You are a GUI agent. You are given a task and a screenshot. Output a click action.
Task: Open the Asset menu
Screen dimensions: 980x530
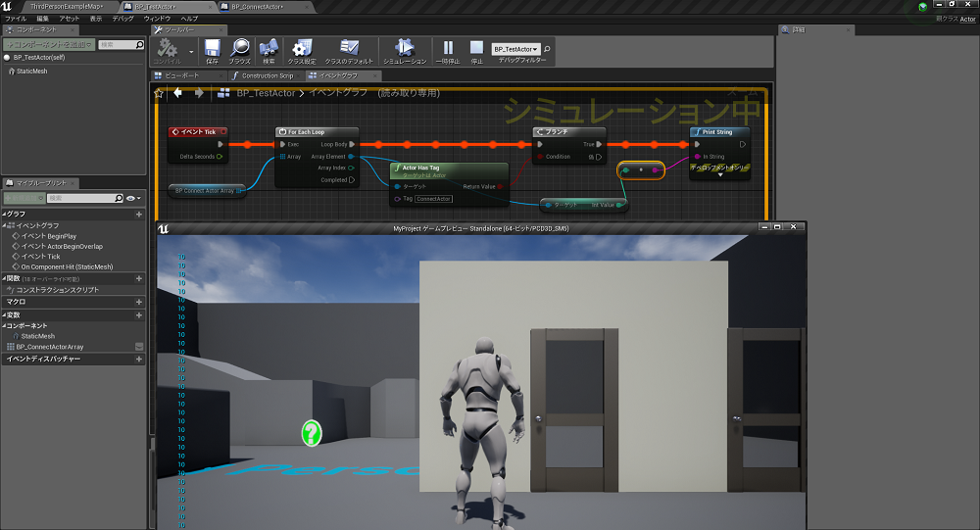click(x=70, y=19)
